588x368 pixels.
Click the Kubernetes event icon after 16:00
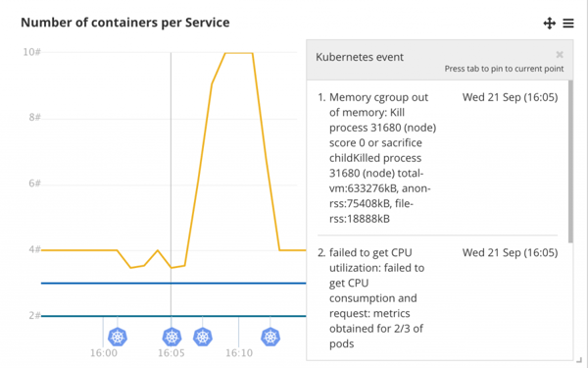[118, 337]
